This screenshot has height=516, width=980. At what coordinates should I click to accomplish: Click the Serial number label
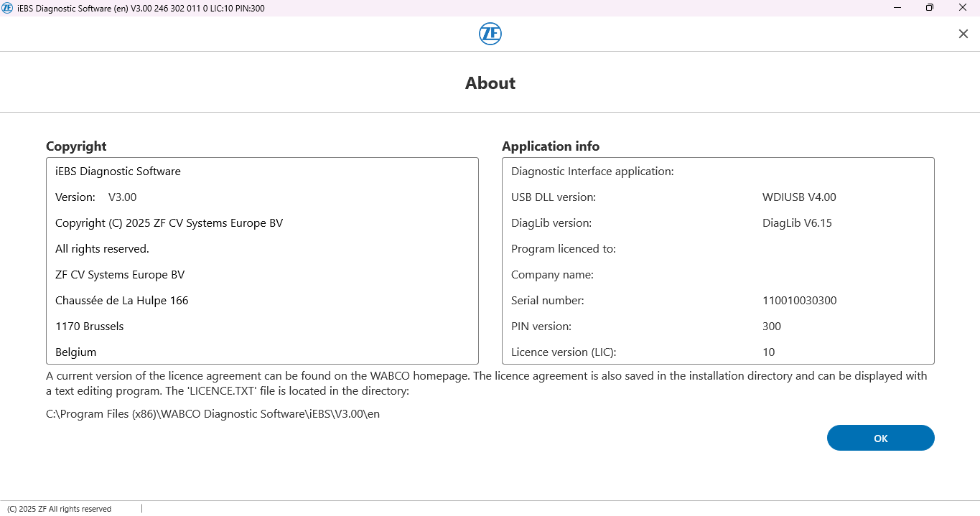coord(547,301)
